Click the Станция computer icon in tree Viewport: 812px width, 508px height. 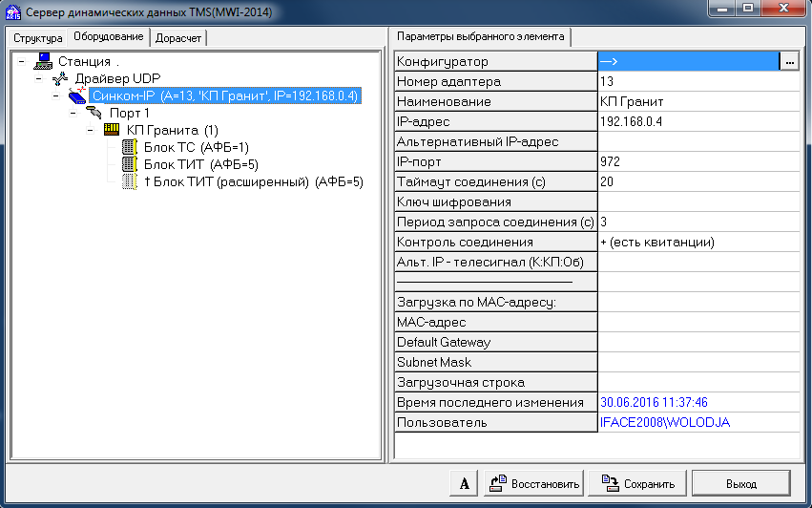pyautogui.click(x=43, y=61)
